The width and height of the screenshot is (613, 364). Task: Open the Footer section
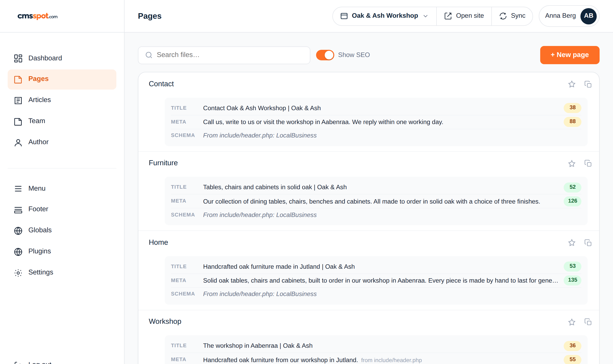62,209
